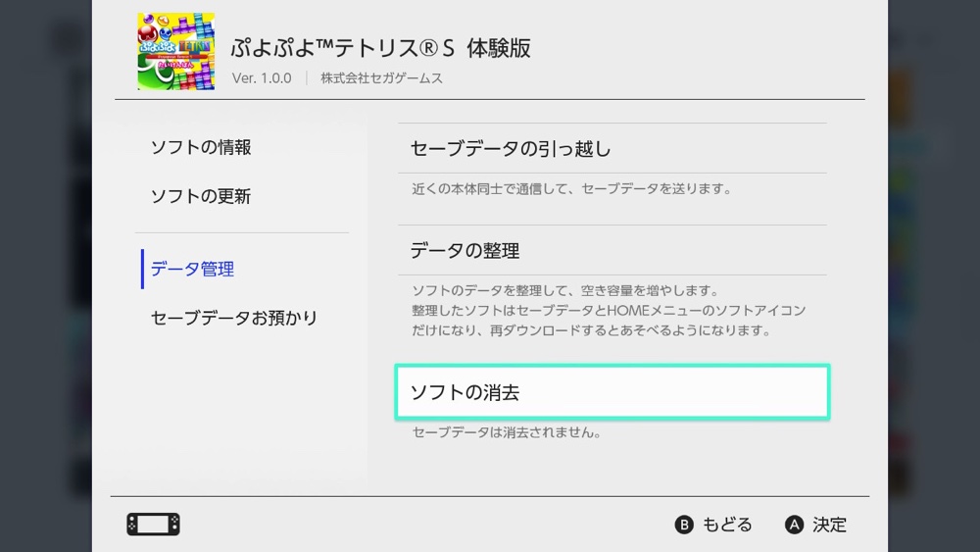Click the セーブデータは消去されません note

coord(507,432)
